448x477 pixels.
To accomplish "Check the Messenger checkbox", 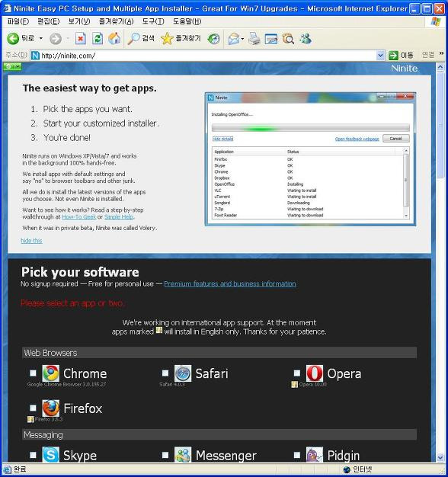I will (165, 455).
